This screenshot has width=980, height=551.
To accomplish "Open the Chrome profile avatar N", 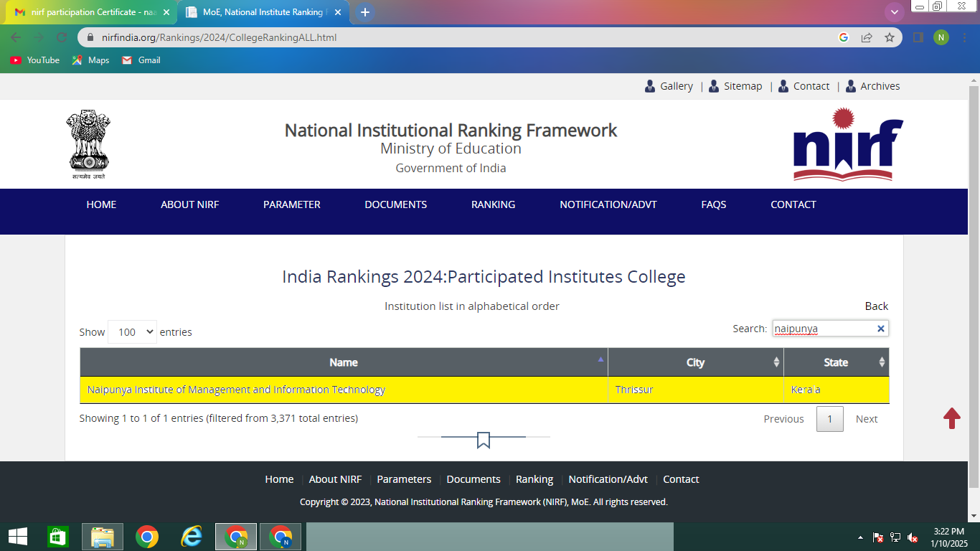I will click(941, 37).
